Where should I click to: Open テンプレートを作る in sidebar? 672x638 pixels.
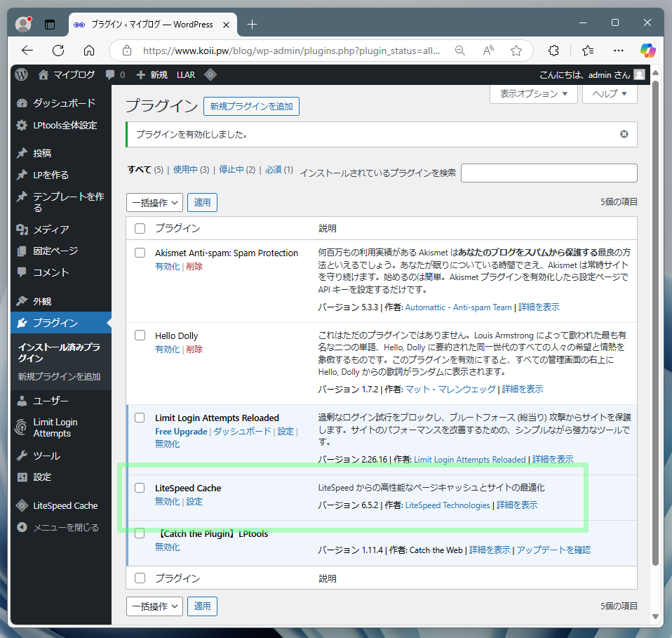coord(61,202)
